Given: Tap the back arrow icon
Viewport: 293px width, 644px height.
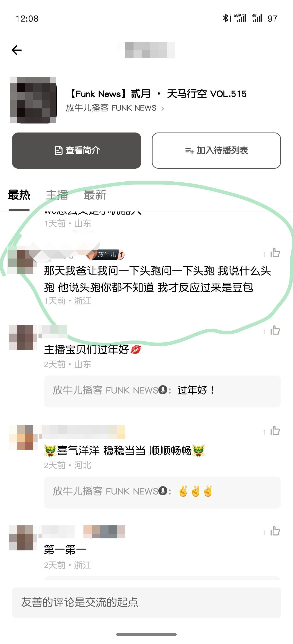Looking at the screenshot, I should (17, 50).
